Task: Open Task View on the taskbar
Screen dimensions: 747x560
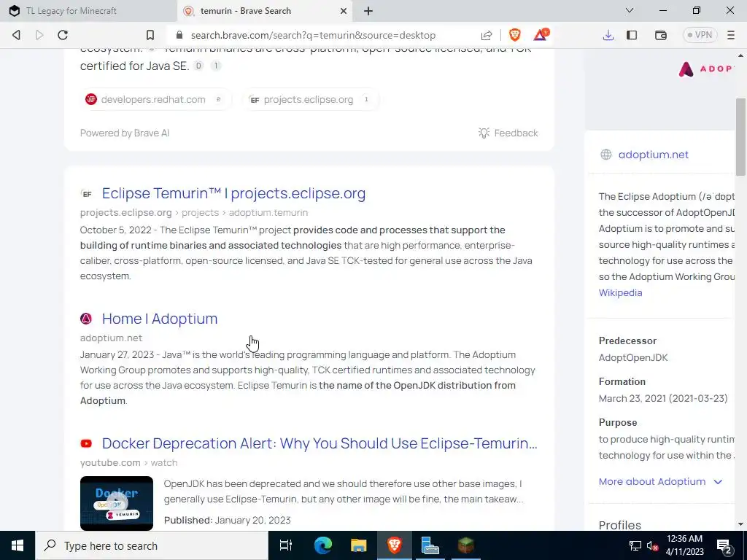Action: click(286, 545)
